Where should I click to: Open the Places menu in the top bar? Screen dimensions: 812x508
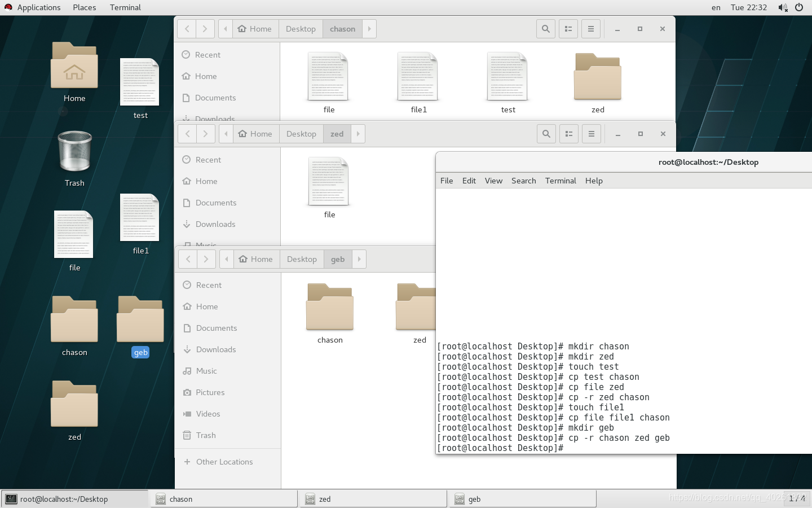coord(85,7)
